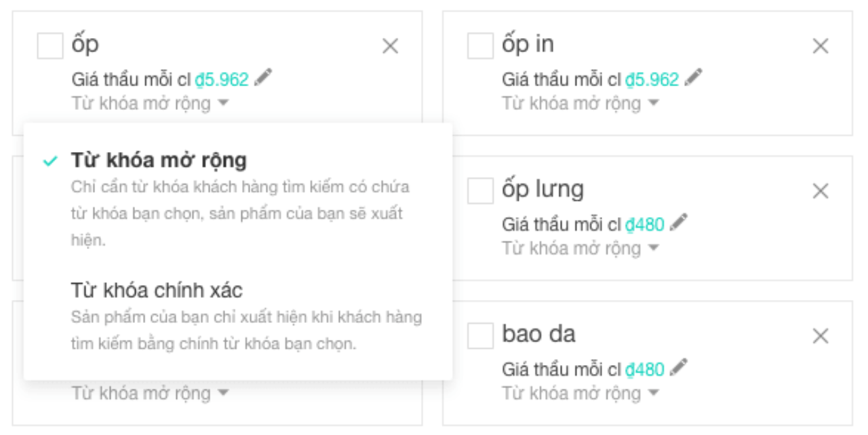Click the pencil icon for ốp lưng's bid price
The image size is (868, 435).
point(679,221)
